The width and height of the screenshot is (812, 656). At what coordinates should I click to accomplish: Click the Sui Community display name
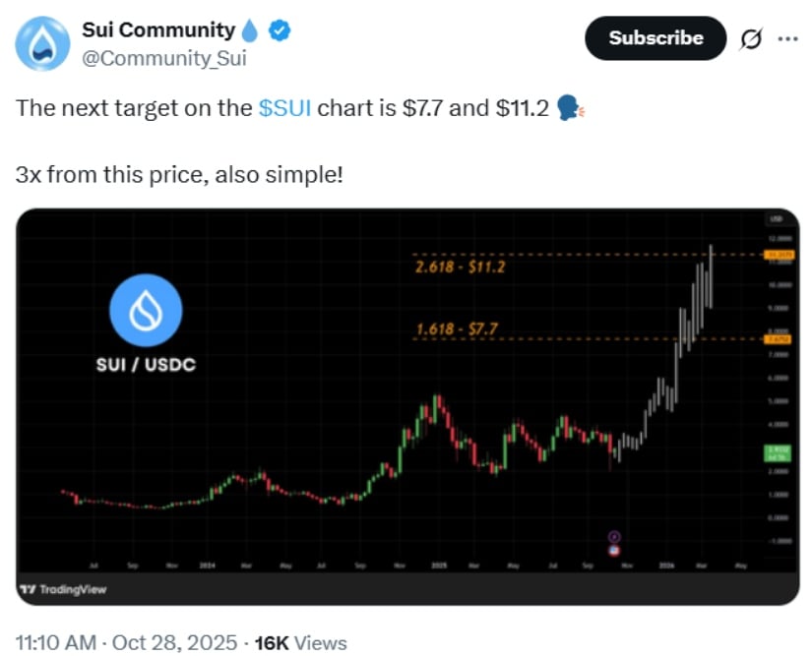157,30
